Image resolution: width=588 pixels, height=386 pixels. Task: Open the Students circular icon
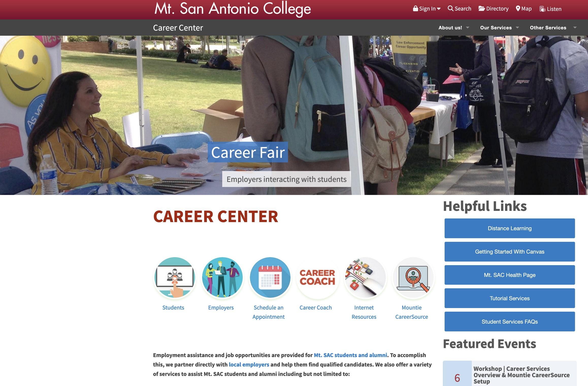174,277
